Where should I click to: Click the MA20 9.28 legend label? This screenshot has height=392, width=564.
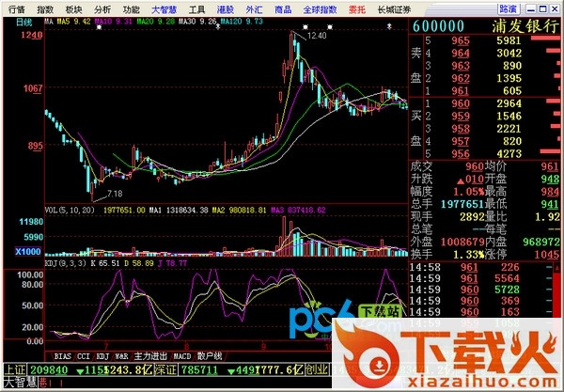156,22
